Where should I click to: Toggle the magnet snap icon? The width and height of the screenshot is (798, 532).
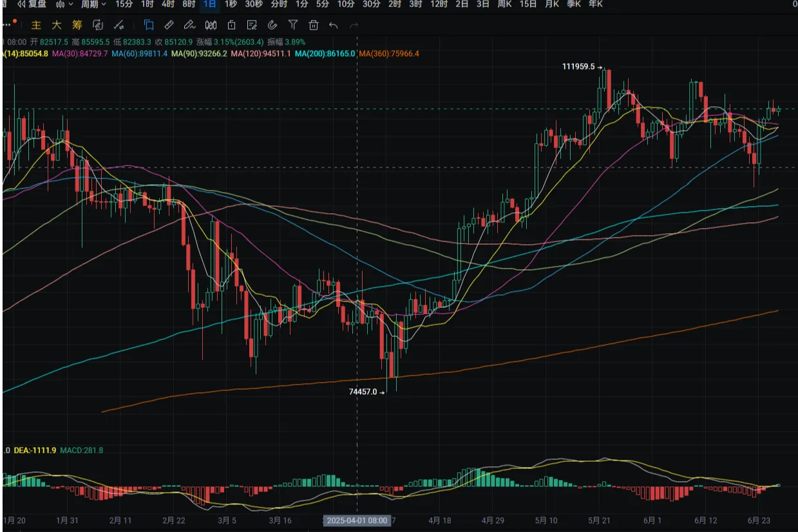(x=272, y=25)
